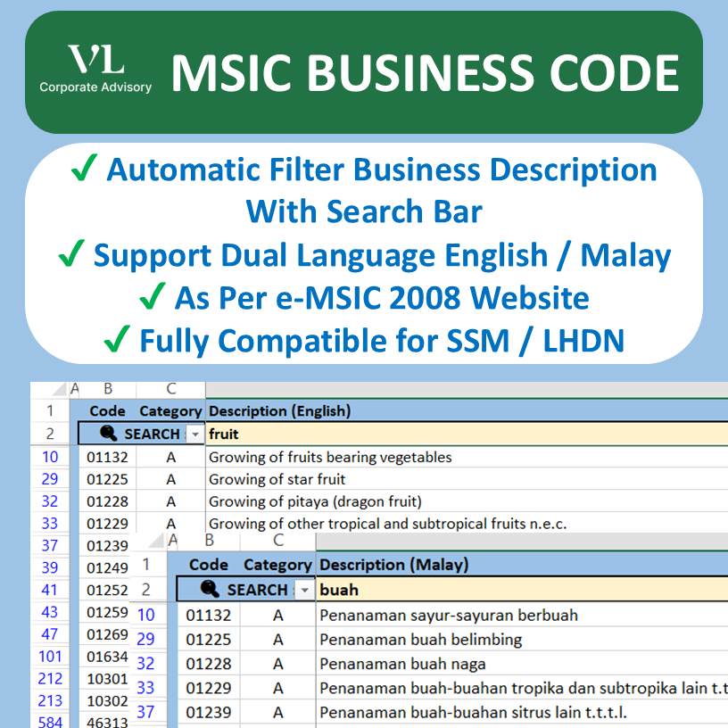
Task: Select column C header in the English sheet
Action: pos(171,389)
